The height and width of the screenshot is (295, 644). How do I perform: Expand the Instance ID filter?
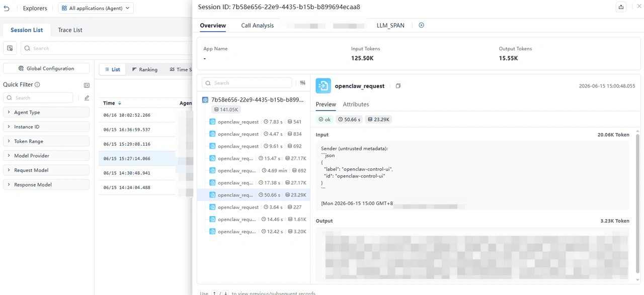pyautogui.click(x=46, y=127)
